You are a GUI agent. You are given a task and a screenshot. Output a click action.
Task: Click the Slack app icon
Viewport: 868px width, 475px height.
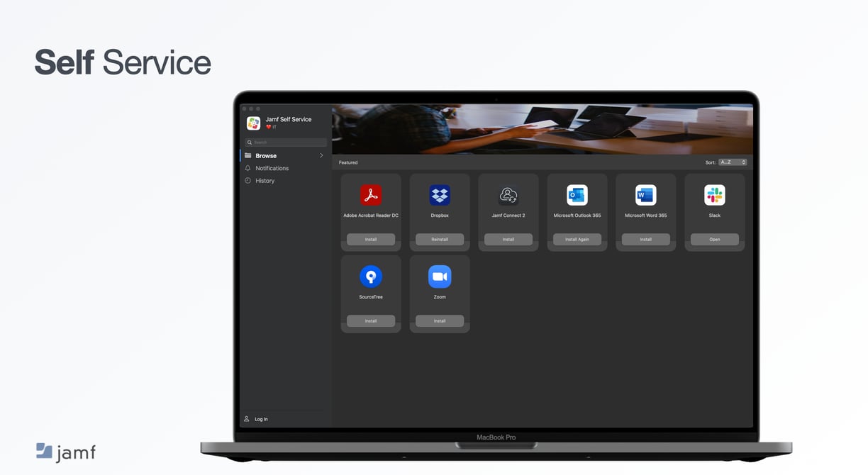(715, 195)
